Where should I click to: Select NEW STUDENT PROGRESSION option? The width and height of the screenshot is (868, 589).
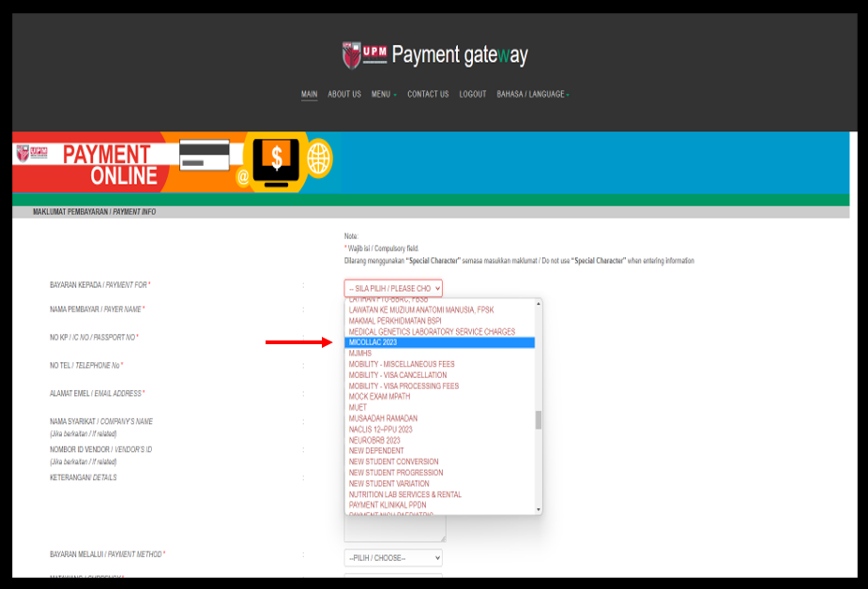[439, 473]
